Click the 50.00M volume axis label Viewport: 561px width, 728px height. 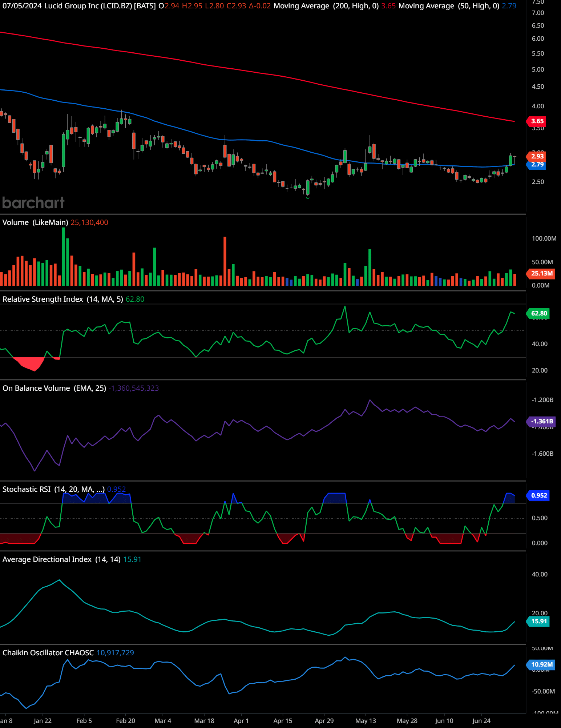[542, 262]
